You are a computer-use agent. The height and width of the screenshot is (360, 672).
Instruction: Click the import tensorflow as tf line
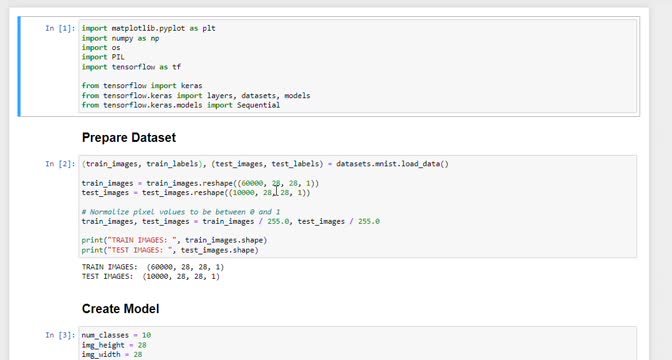point(132,67)
